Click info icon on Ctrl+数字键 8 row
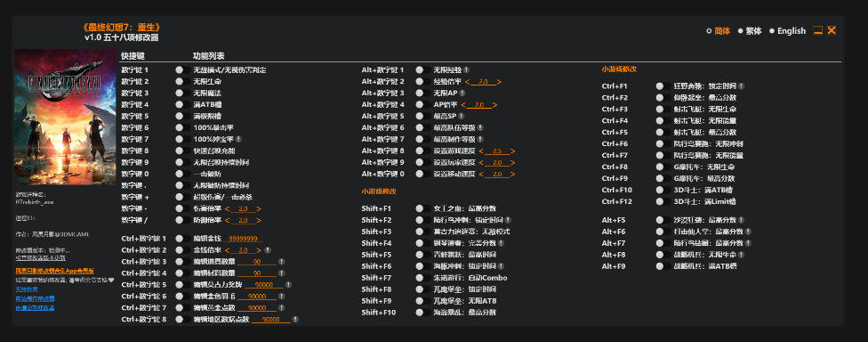Image resolution: width=868 pixels, height=342 pixels. (295, 319)
